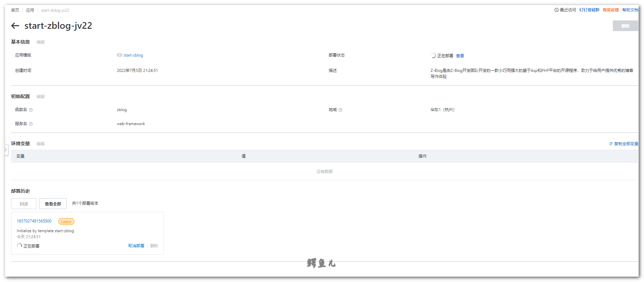The width and height of the screenshot is (644, 282).
Task: Click the 共1个部署版本 text
Action: [x=85, y=203]
